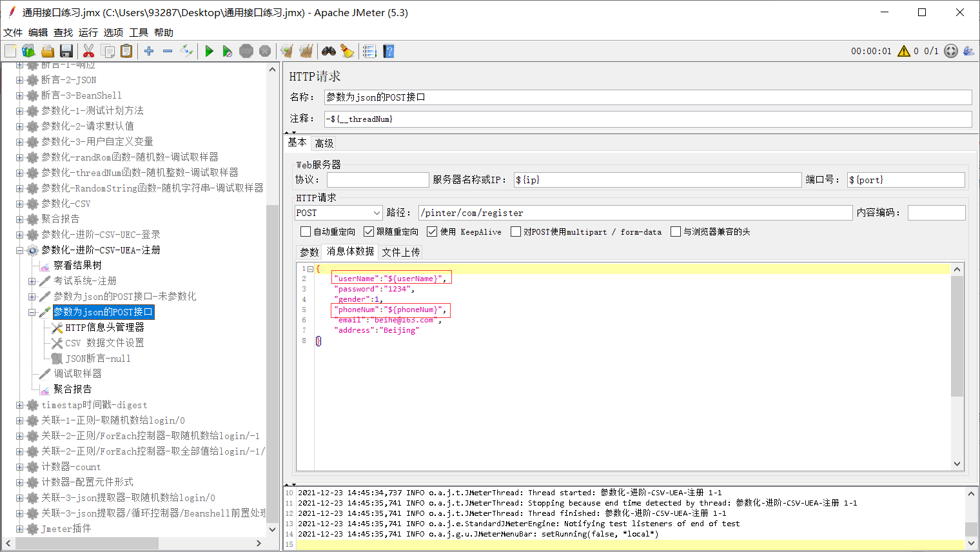Enable 自动重定向 checkbox
980x552 pixels.
pyautogui.click(x=306, y=232)
